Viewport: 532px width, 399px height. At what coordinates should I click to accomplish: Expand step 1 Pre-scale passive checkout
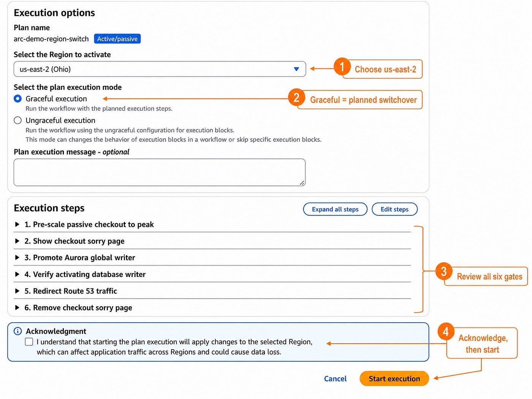pyautogui.click(x=212, y=225)
